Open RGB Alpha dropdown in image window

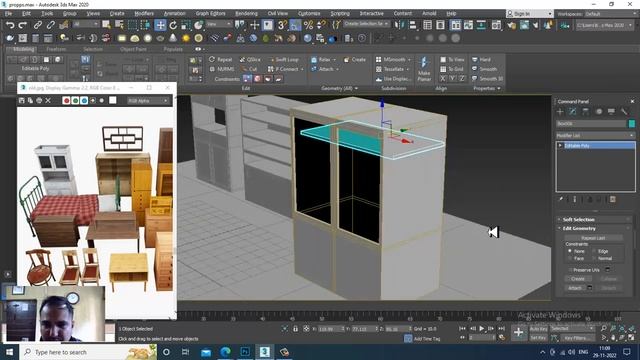(x=148, y=100)
